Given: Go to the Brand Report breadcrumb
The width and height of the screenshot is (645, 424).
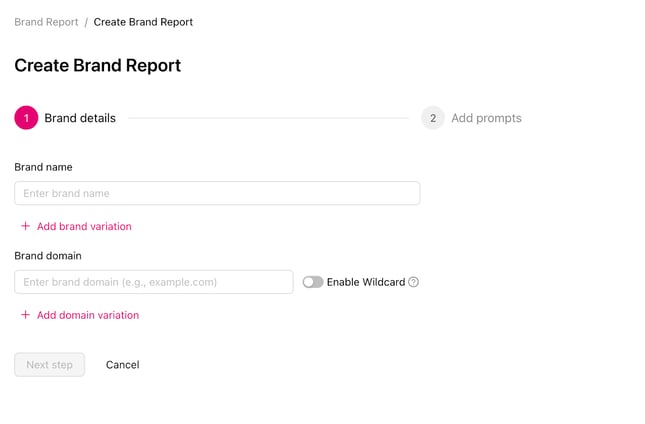Looking at the screenshot, I should point(46,22).
